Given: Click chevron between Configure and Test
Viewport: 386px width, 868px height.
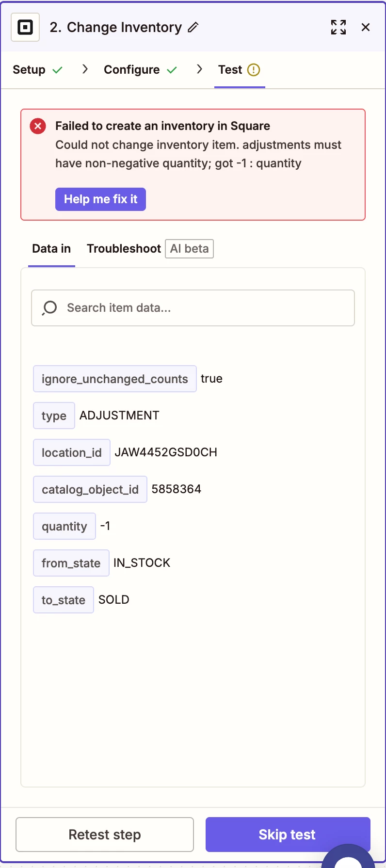Looking at the screenshot, I should pyautogui.click(x=199, y=69).
